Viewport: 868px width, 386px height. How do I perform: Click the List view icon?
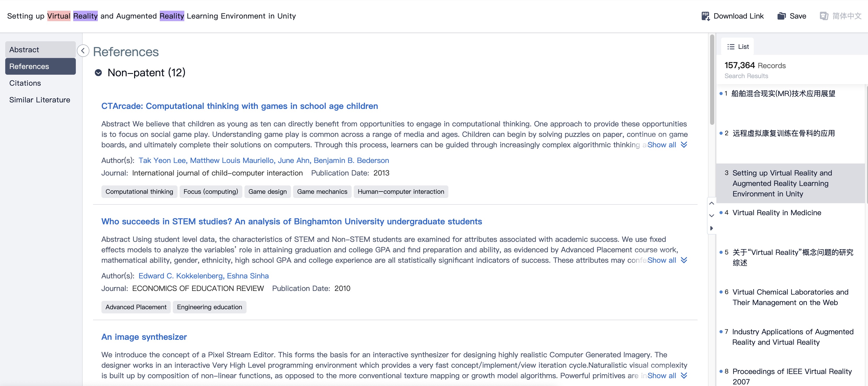730,47
